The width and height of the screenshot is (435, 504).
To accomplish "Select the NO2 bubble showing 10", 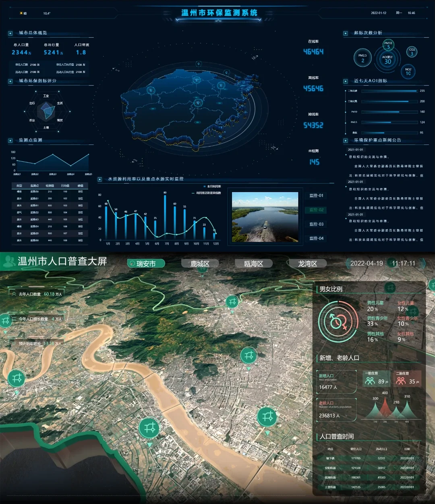I will click(x=408, y=72).
